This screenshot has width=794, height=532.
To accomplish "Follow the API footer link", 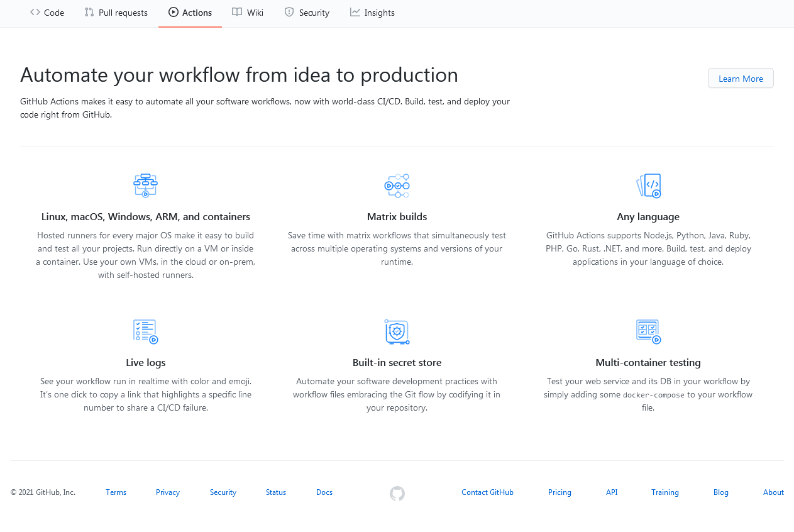I will (612, 492).
